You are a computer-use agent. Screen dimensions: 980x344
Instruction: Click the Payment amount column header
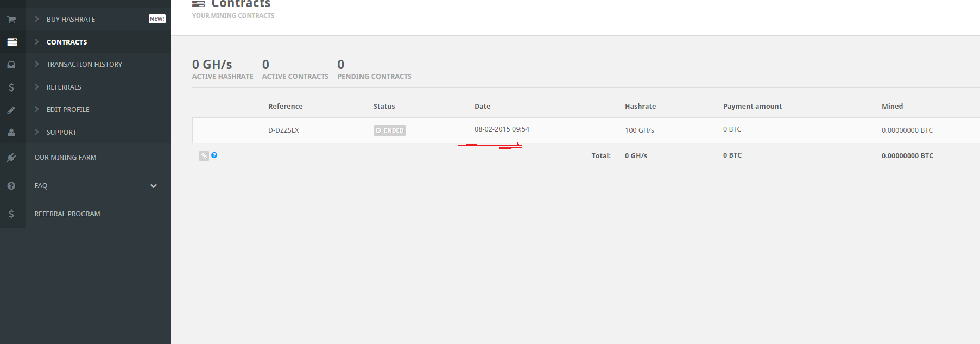coord(753,106)
